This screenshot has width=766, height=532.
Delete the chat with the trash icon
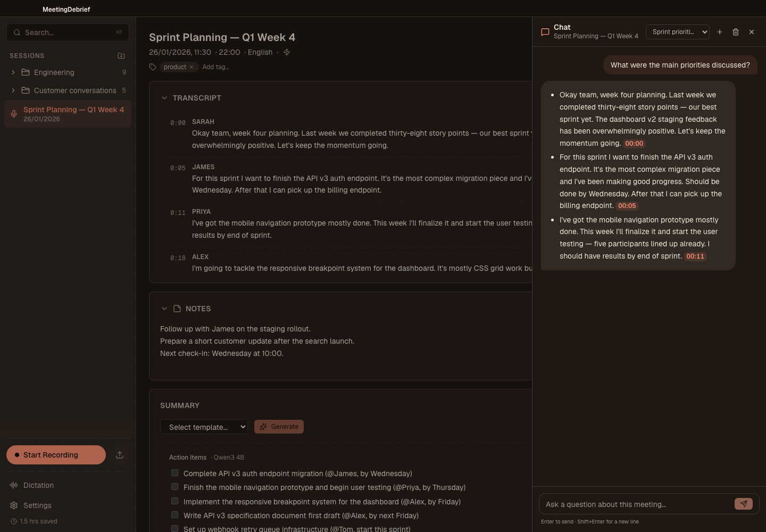(x=736, y=32)
